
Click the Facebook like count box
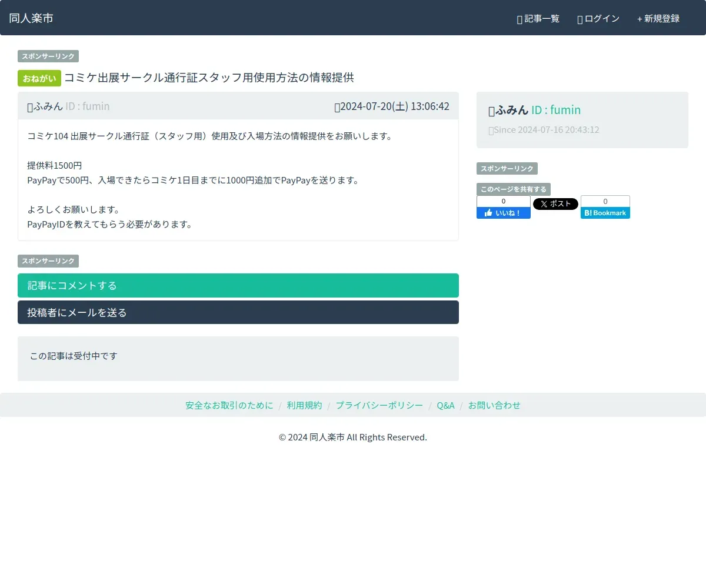click(x=504, y=201)
